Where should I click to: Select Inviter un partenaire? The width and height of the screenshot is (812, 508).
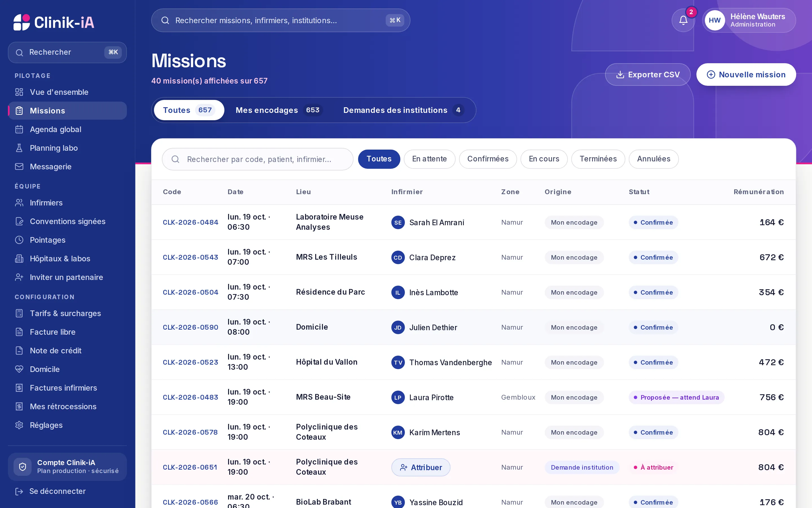pyautogui.click(x=67, y=277)
